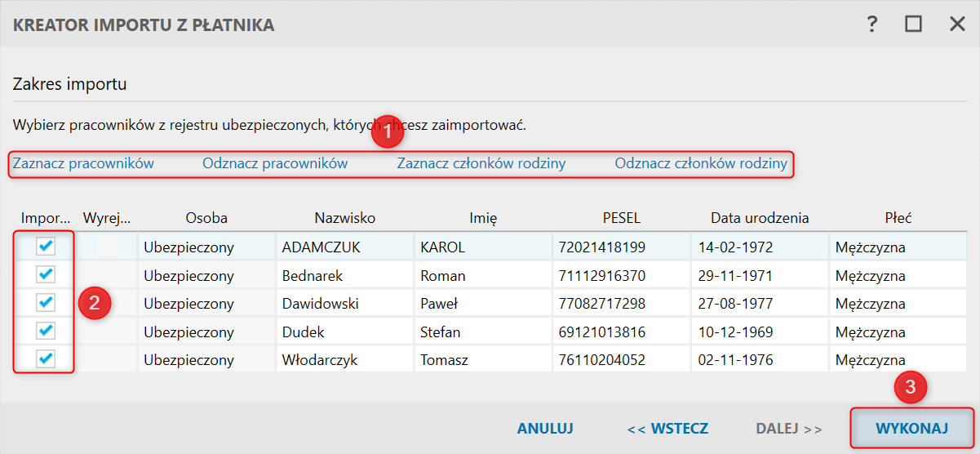Open the help question mark icon
Screen dimensions: 980x454
(x=872, y=24)
